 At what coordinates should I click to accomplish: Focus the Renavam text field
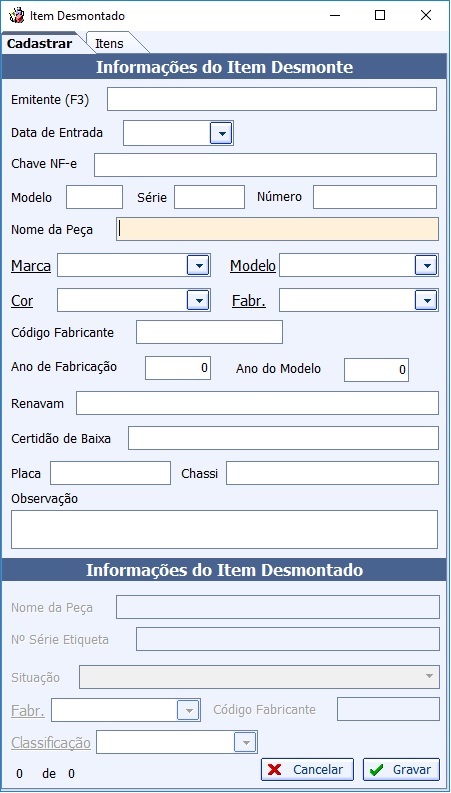(x=257, y=403)
